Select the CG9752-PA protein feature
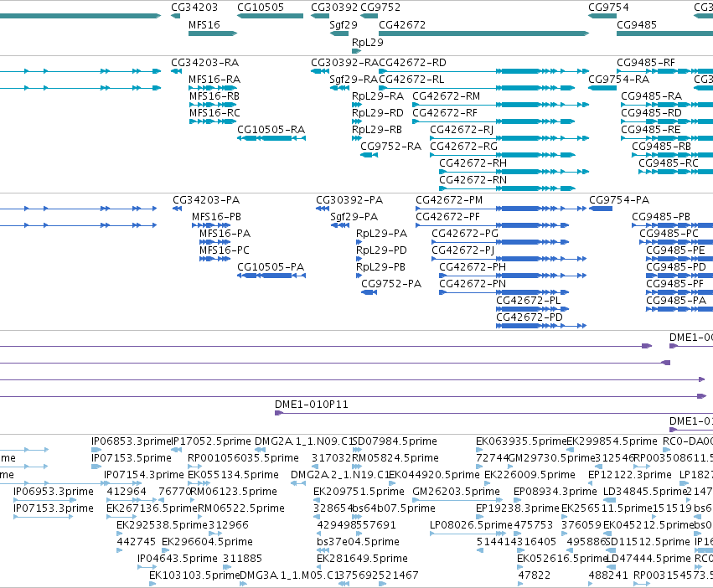The width and height of the screenshot is (713, 588). click(391, 284)
